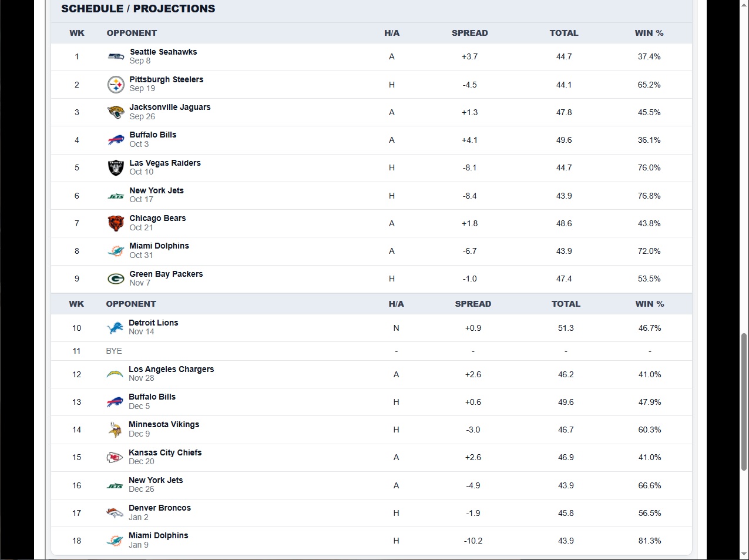
Task: Click the Las Vegas Raiders shield logo
Action: 116,167
